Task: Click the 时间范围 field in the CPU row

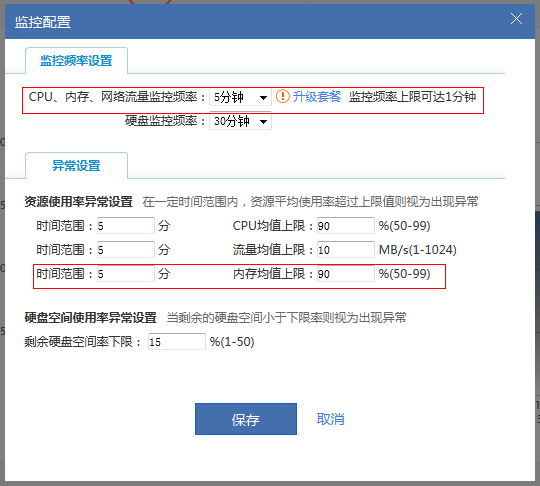Action: (126, 226)
